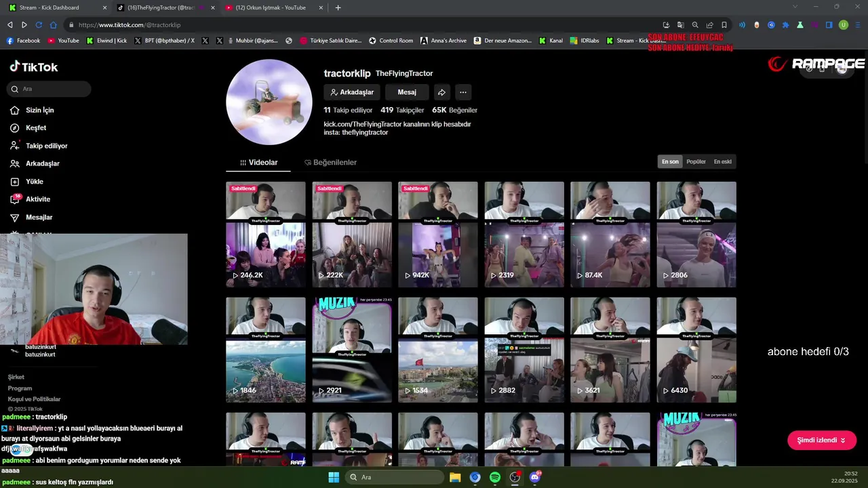Open the pinned video with 942K views
The width and height of the screenshot is (868, 488).
pos(438,235)
